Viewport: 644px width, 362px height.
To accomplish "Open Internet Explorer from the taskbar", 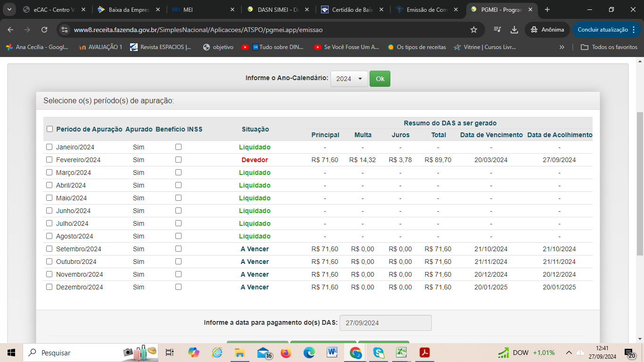I will click(x=217, y=353).
